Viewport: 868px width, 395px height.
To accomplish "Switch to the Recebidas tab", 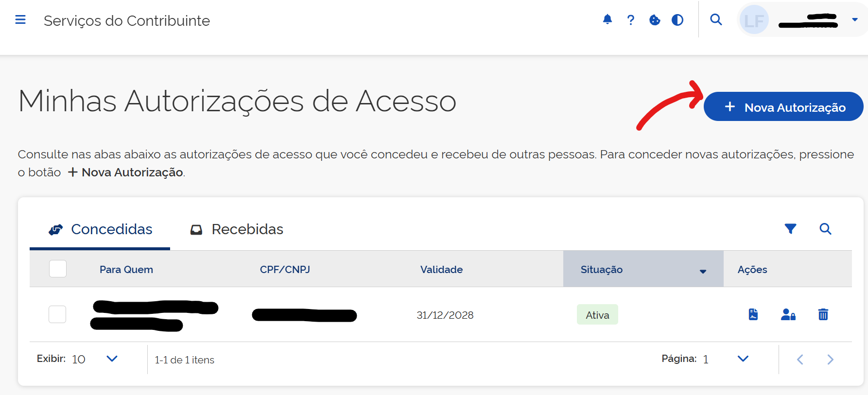I will pyautogui.click(x=247, y=229).
